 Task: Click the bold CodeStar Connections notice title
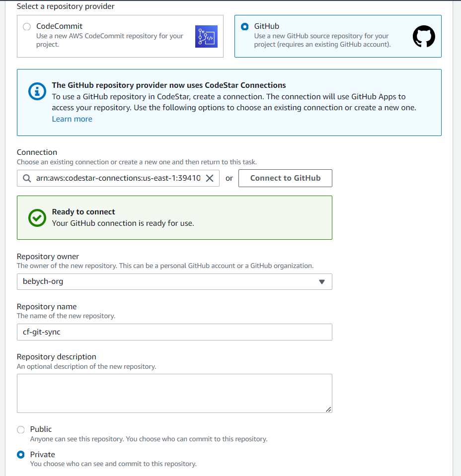click(x=169, y=85)
